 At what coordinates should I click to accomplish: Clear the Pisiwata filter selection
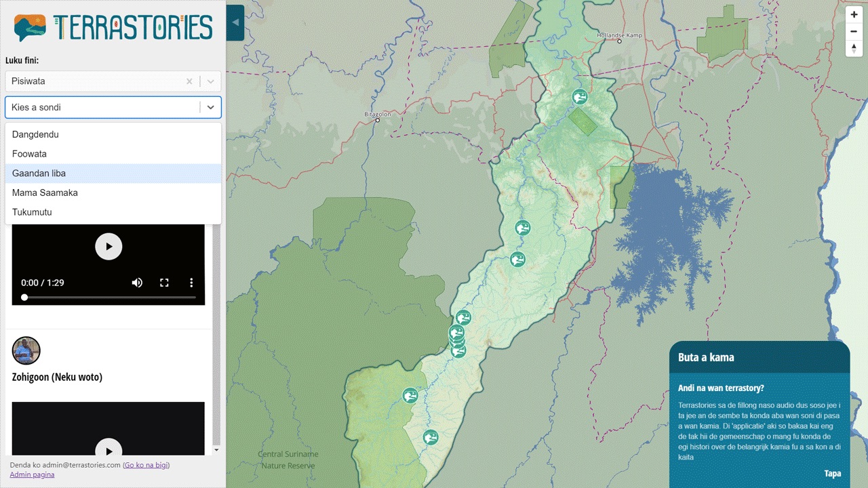(x=189, y=81)
